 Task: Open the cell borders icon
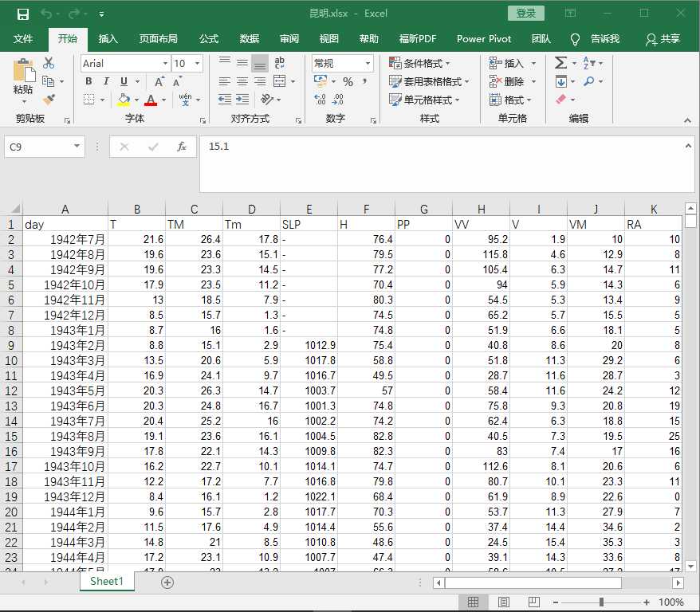tap(88, 100)
